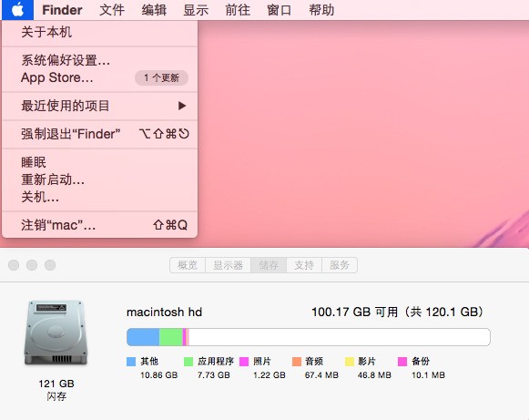Click the 100.17 GB 可用 text
Image resolution: width=529 pixels, height=420 pixels.
coord(354,312)
